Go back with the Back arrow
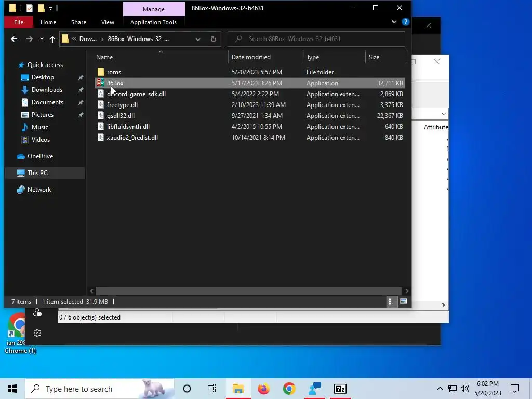This screenshot has width=532, height=399. 14,39
